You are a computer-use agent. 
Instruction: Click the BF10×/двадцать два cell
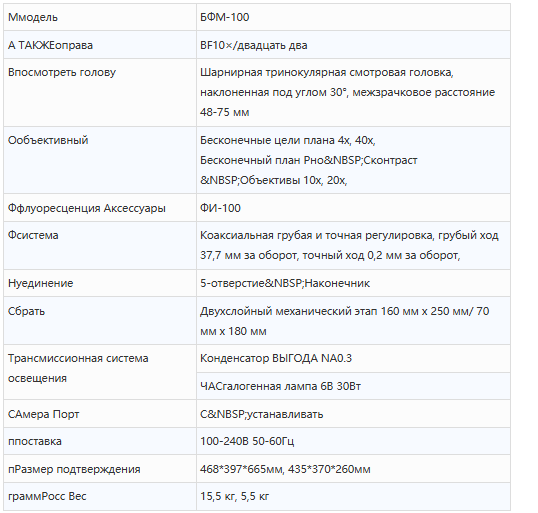pyautogui.click(x=353, y=45)
